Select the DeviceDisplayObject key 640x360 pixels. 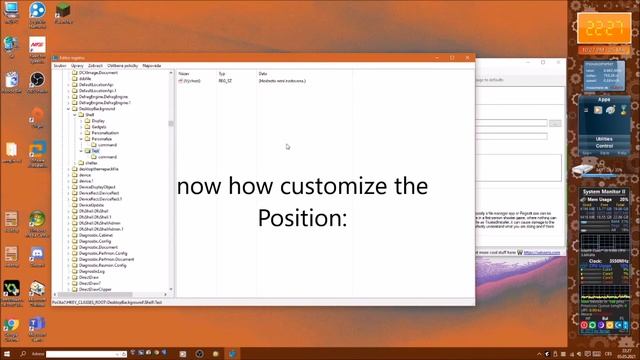[97, 187]
